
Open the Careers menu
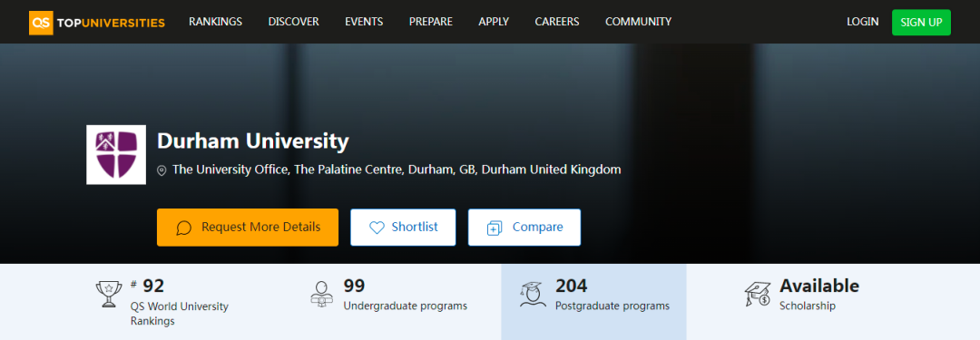point(557,22)
